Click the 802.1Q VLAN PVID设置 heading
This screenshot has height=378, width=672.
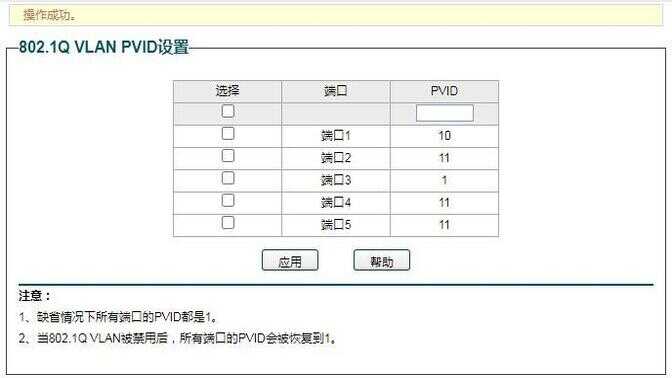tap(104, 47)
